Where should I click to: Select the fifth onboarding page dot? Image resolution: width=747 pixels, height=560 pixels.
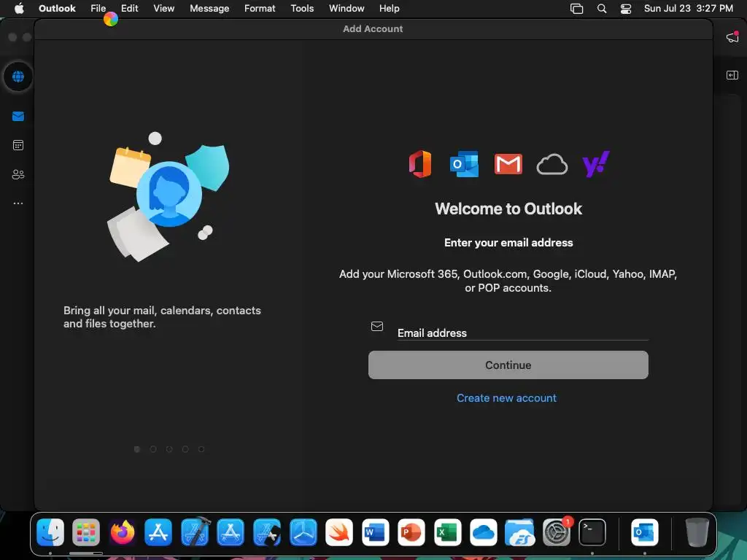click(x=201, y=449)
